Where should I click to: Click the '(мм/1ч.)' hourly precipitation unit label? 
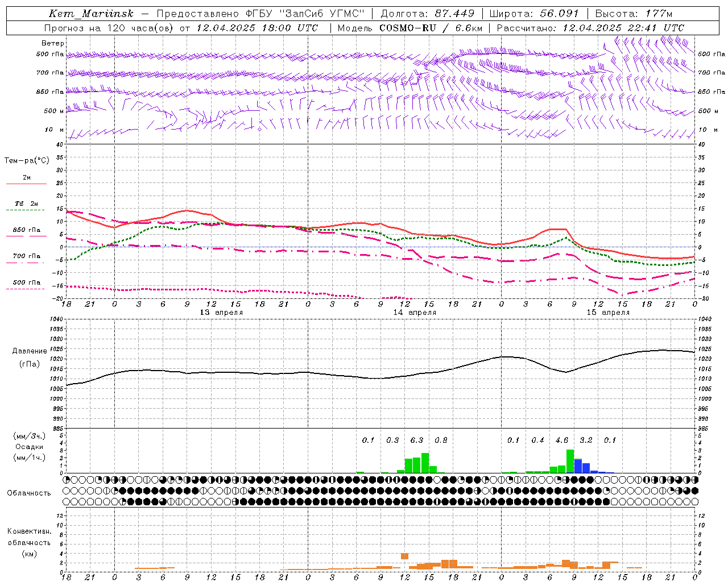pyautogui.click(x=30, y=458)
